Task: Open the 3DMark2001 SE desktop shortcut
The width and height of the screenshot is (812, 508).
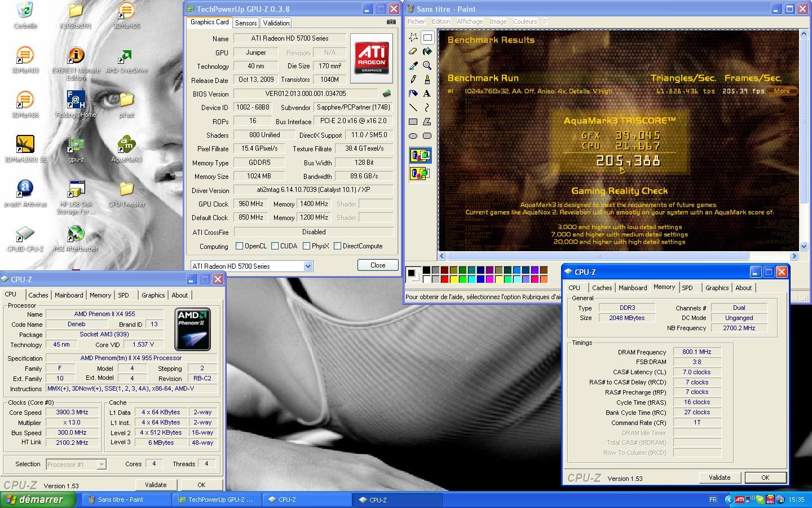Action: click(x=25, y=150)
